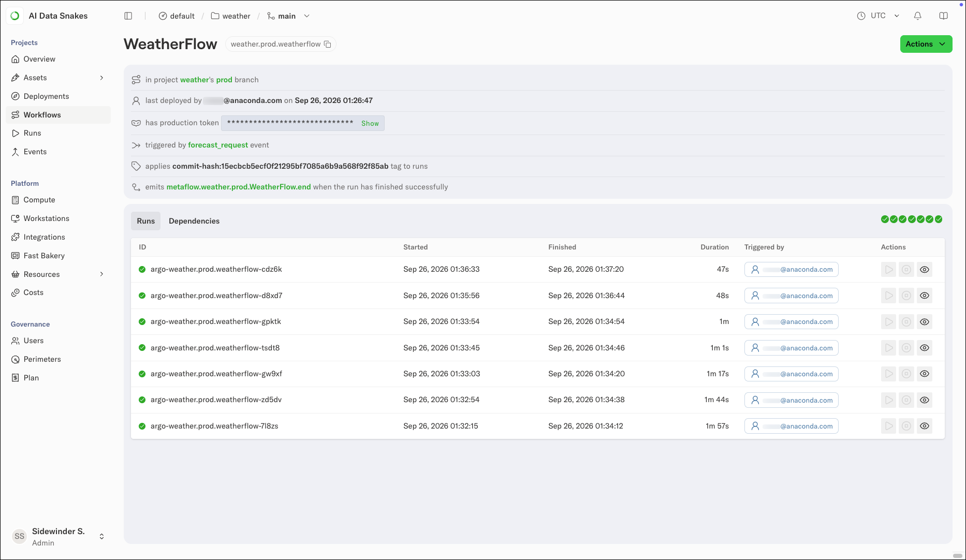Click green status icon of run 7l8zs

(x=142, y=426)
